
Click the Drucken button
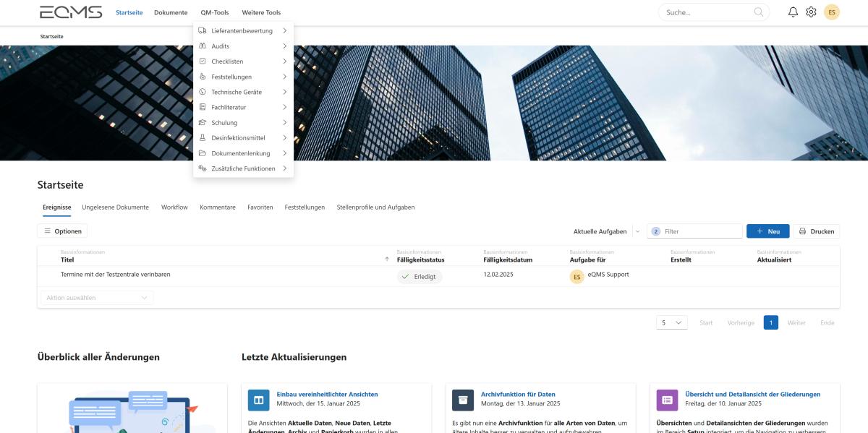[817, 231]
